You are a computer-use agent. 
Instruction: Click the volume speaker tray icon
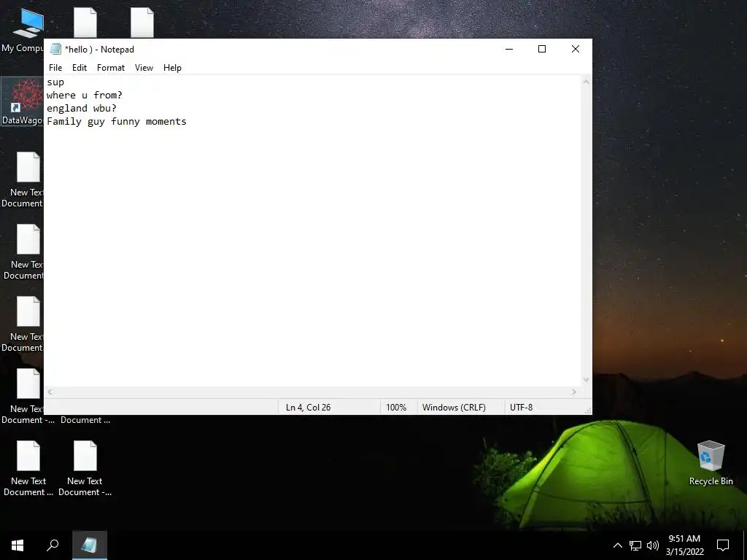[x=653, y=545]
